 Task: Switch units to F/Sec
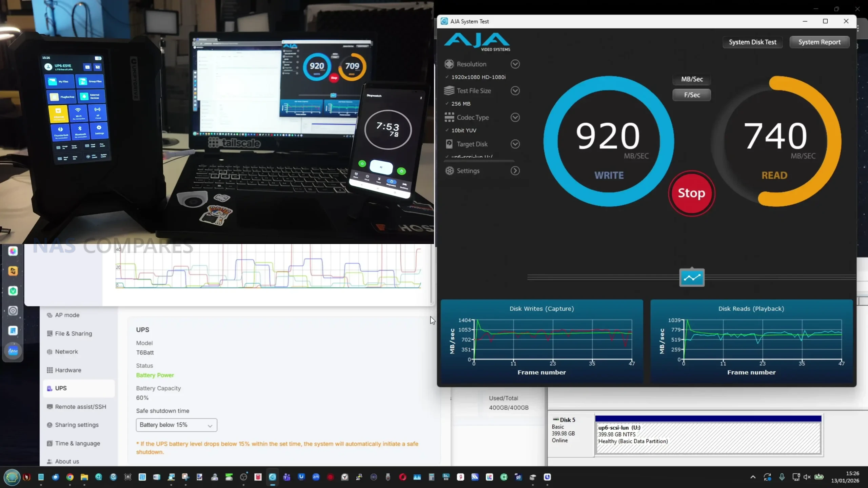tap(692, 95)
